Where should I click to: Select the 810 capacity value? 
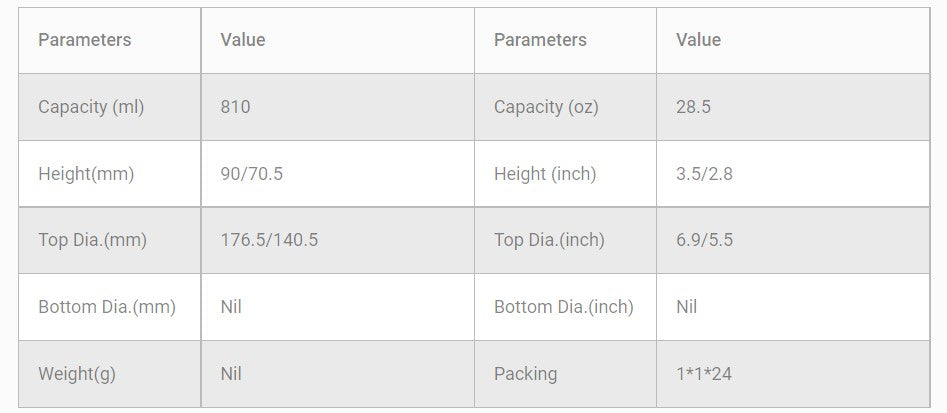pyautogui.click(x=235, y=107)
